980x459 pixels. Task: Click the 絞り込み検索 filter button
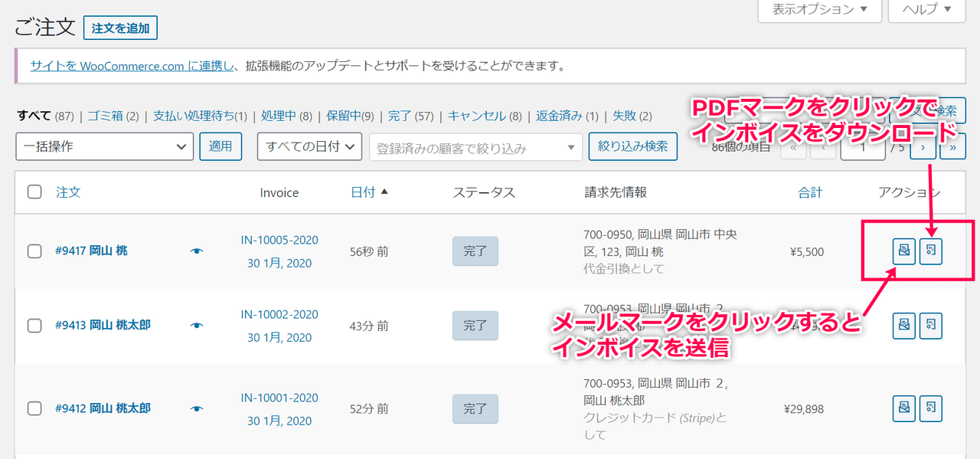click(632, 146)
